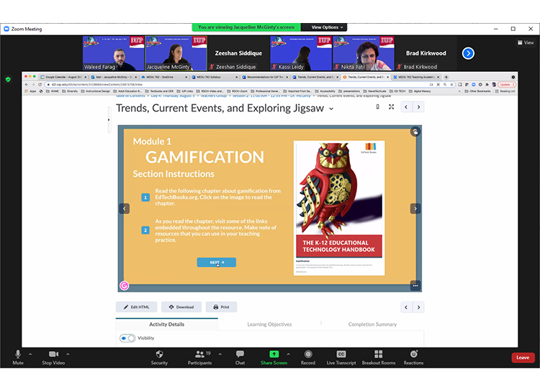Click the K-12 Educational Technology Handbook cover
The width and height of the screenshot is (540, 392).
click(x=339, y=208)
